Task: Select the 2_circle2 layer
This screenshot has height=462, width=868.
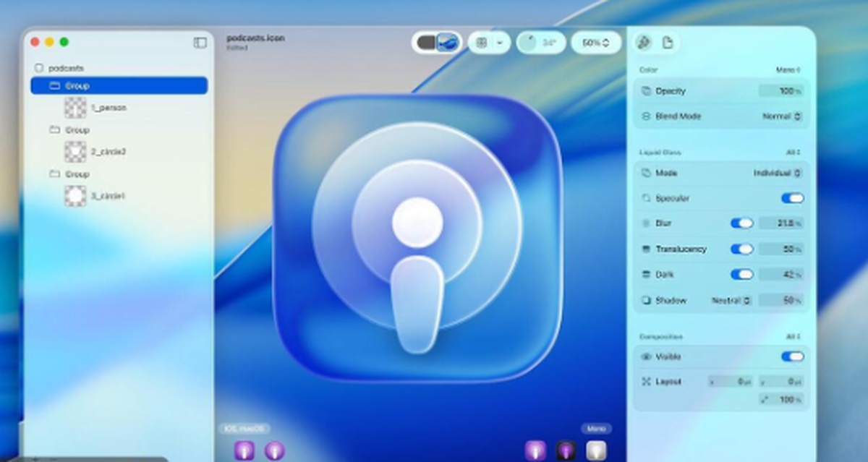Action: (x=109, y=152)
